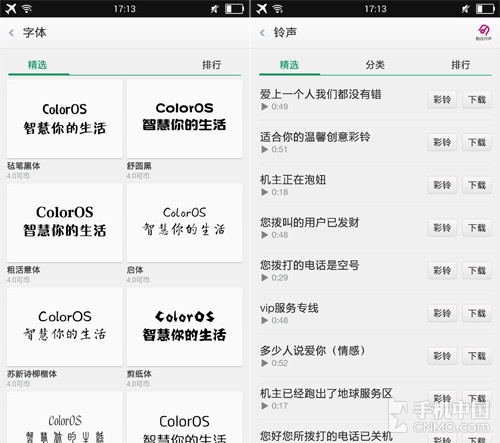Tap the 字体 screen title
The height and width of the screenshot is (443, 500).
click(x=34, y=33)
